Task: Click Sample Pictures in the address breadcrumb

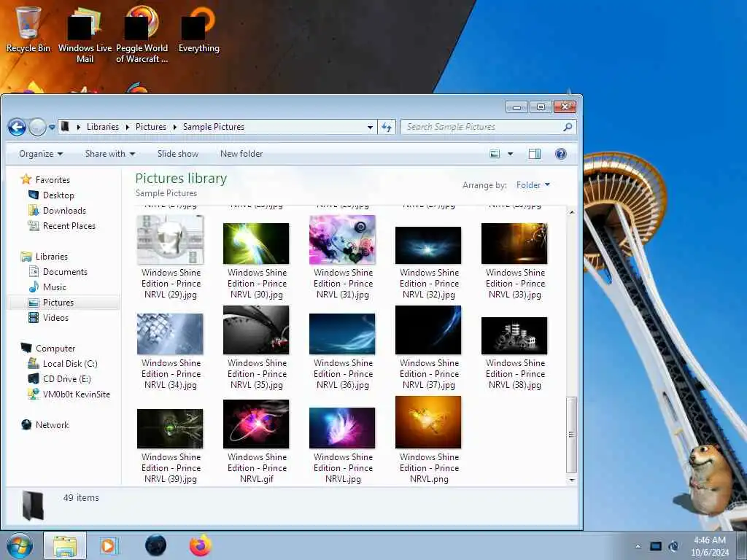Action: tap(214, 127)
